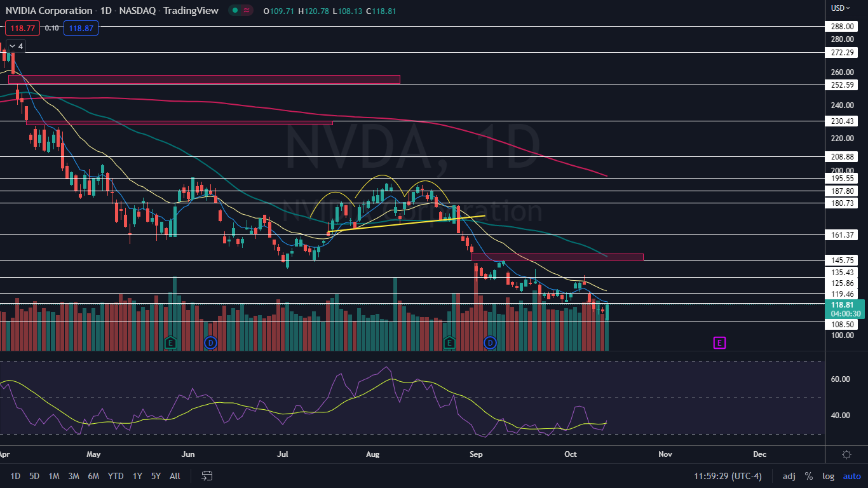The image size is (868, 488).
Task: Click the 180.73 price level label
Action: pos(842,203)
